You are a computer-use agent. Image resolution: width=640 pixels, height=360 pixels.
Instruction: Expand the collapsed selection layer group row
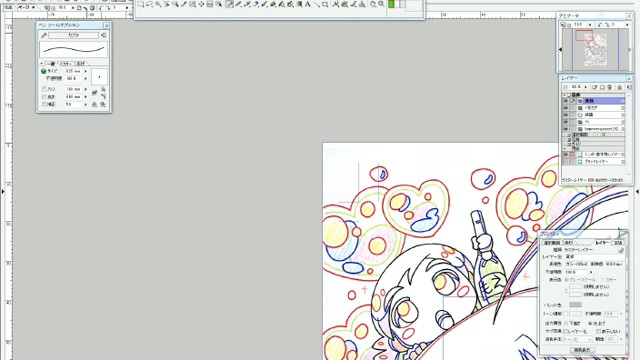[564, 135]
